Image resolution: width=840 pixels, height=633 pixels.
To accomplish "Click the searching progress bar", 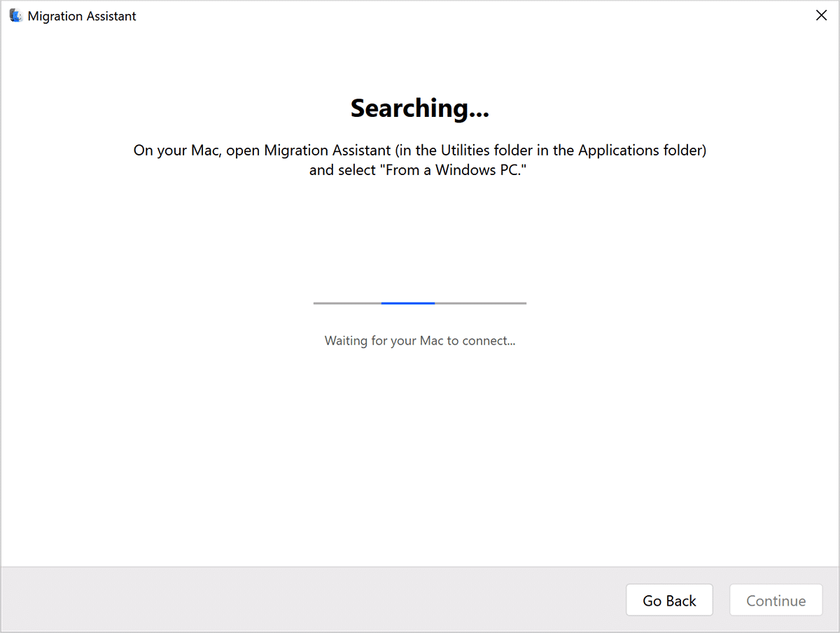I will (420, 303).
